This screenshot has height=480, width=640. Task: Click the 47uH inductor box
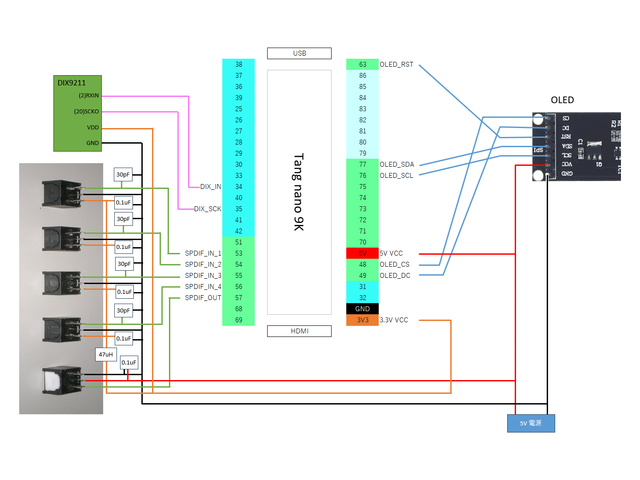105,355
